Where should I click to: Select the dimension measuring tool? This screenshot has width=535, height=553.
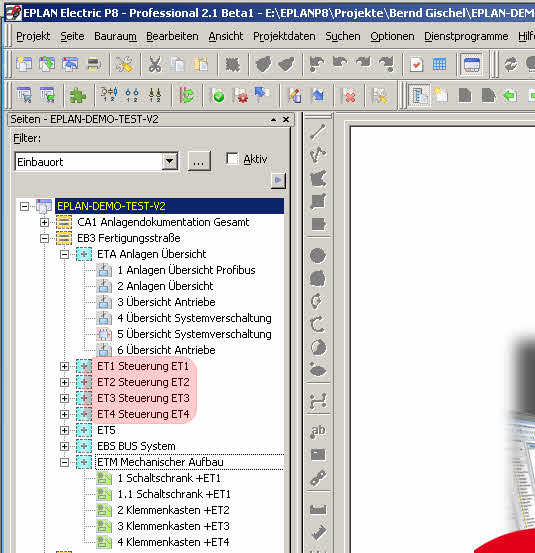point(318,509)
